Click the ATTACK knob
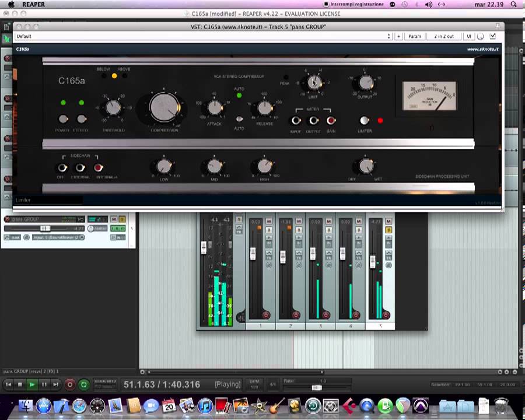 point(215,108)
